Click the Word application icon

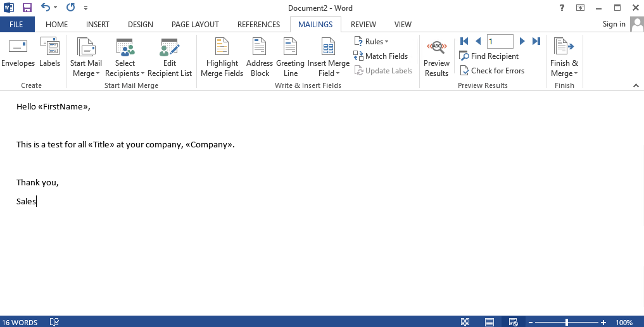pos(8,8)
